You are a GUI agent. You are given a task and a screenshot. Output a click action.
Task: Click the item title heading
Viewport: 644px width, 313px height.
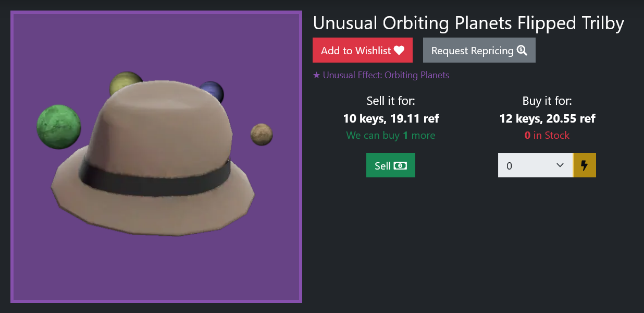(x=468, y=23)
